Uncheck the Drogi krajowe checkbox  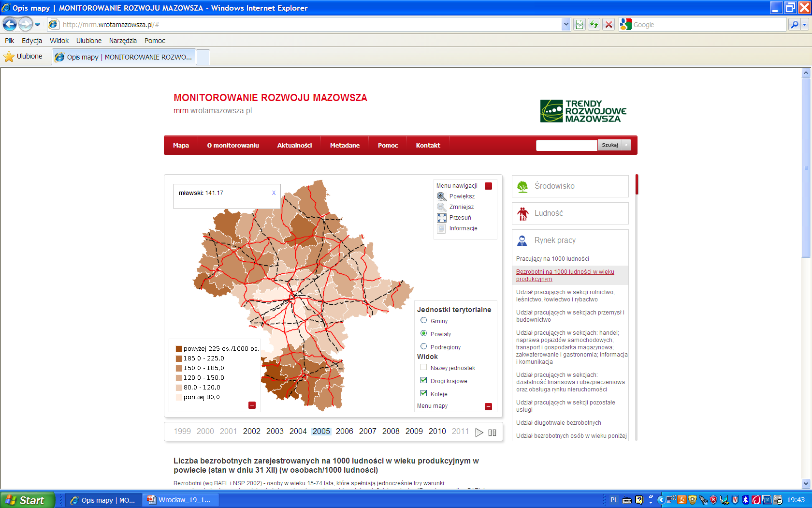423,380
